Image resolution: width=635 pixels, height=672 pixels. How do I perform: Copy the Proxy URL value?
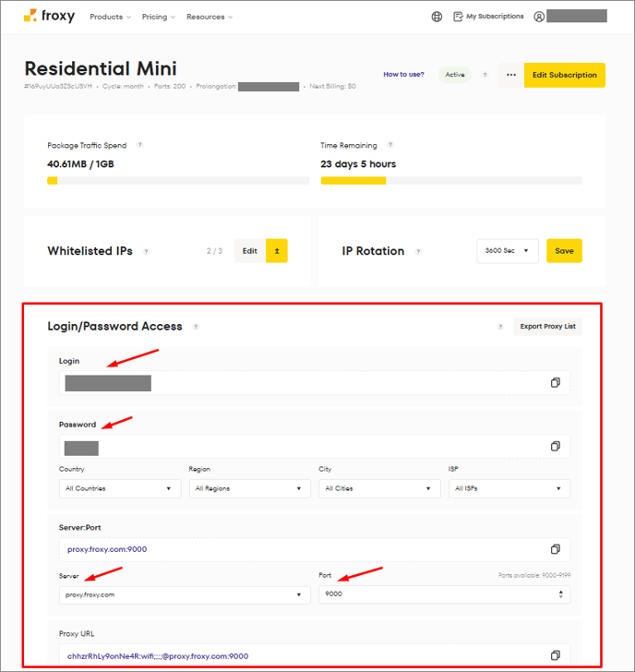(x=556, y=655)
